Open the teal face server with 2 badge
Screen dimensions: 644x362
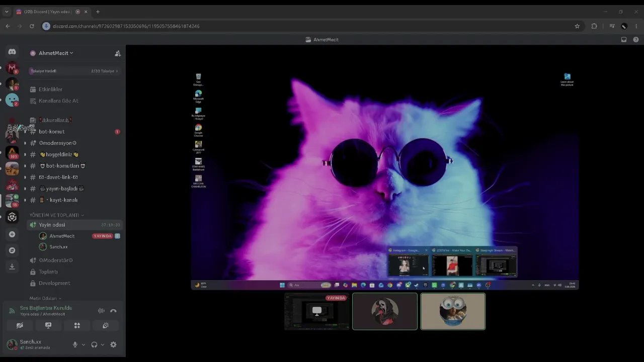(12, 100)
